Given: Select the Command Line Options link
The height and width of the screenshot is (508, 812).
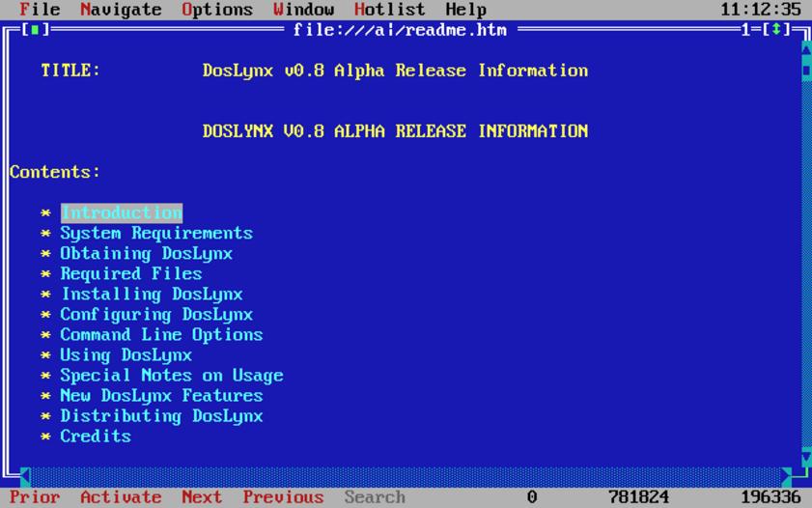Looking at the screenshot, I should click(x=161, y=335).
